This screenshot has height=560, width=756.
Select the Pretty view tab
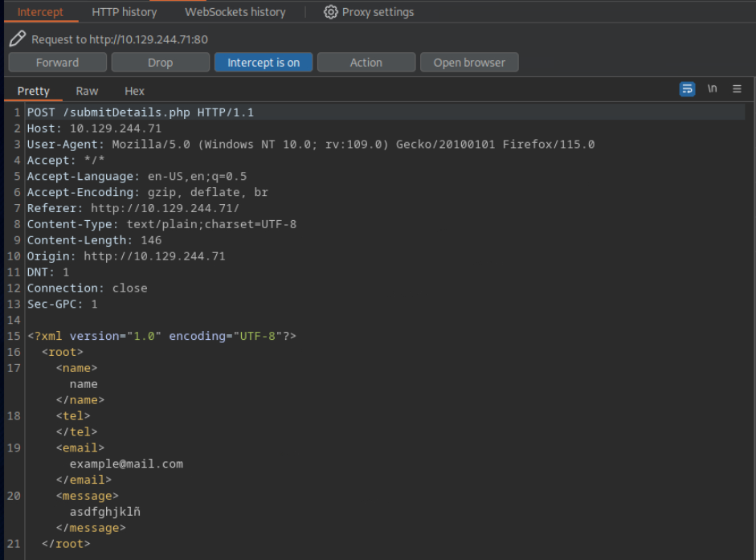coord(34,91)
